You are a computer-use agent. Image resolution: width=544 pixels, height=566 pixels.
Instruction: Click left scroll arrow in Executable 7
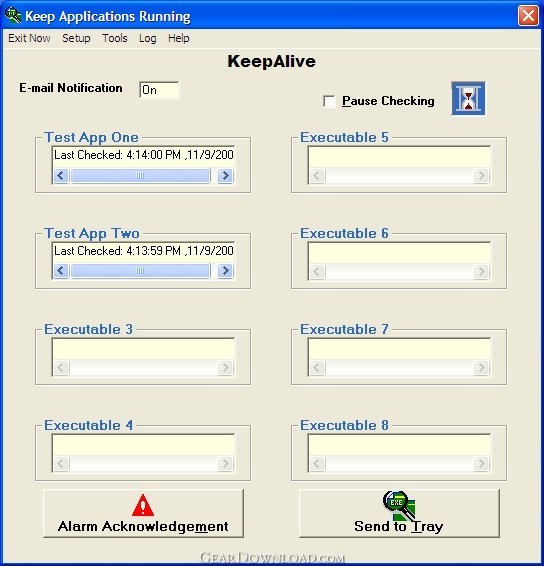[317, 367]
